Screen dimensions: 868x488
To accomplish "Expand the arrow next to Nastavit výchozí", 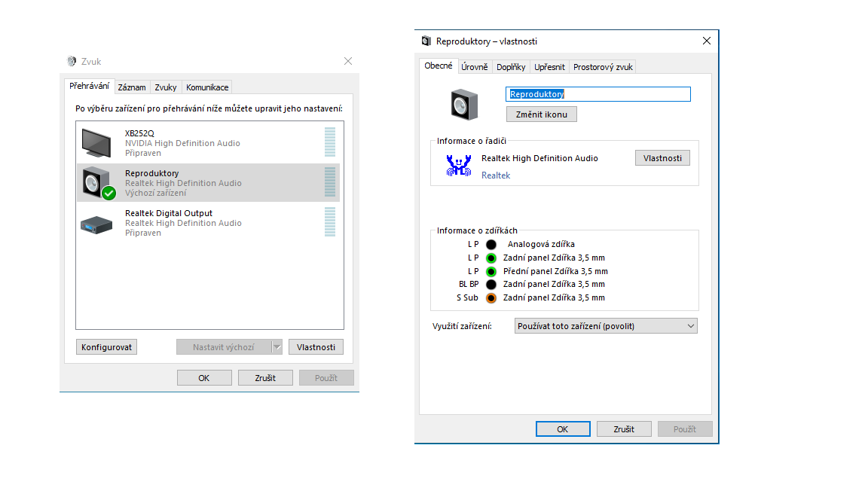I will [x=277, y=347].
